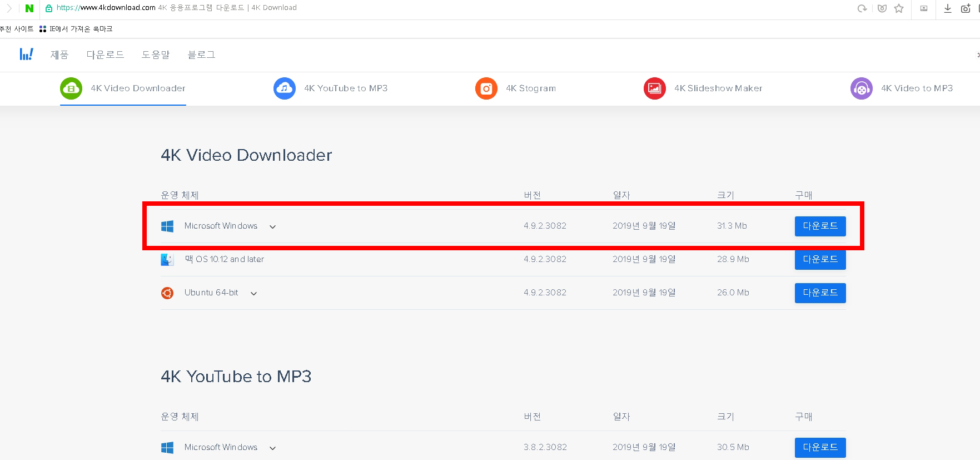Click the 28.9 Mb size value
The image size is (980, 460).
[733, 259]
